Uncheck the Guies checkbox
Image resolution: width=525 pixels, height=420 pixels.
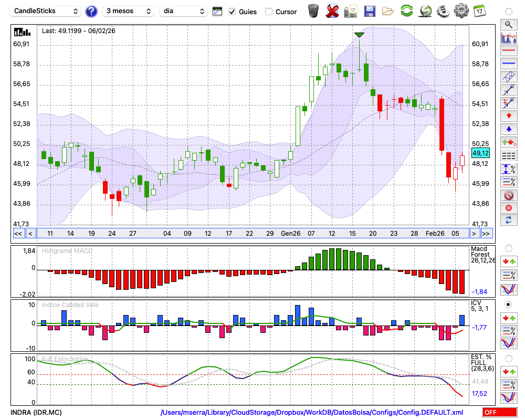[232, 12]
